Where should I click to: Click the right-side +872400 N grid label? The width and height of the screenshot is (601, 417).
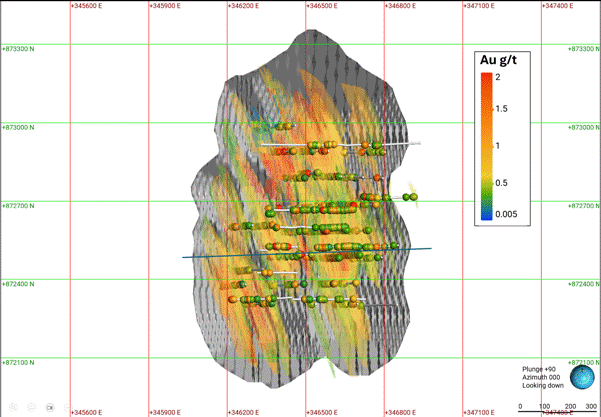(x=583, y=284)
